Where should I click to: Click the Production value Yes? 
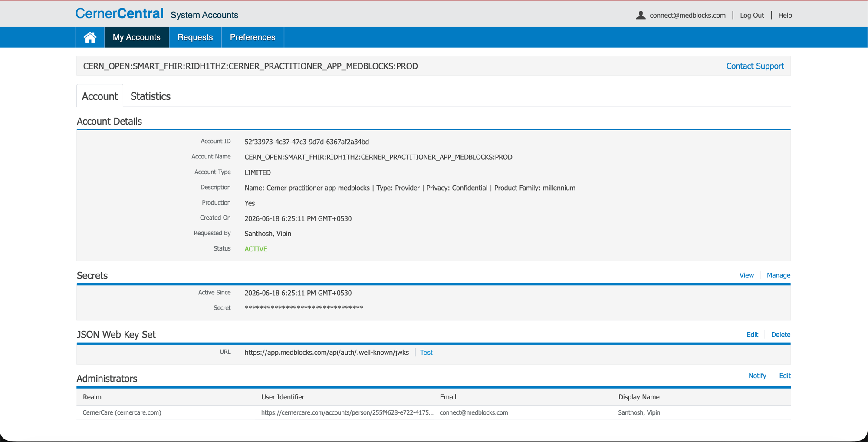point(250,203)
